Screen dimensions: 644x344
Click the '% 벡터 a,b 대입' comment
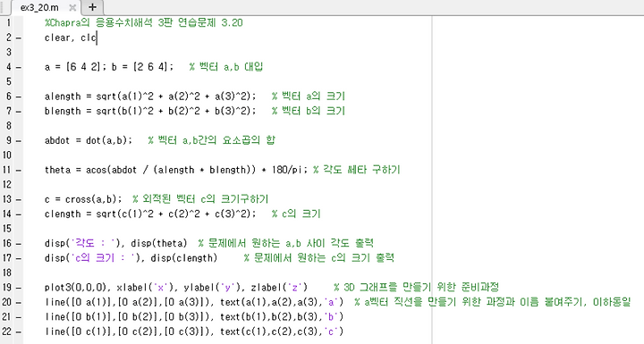pyautogui.click(x=226, y=67)
